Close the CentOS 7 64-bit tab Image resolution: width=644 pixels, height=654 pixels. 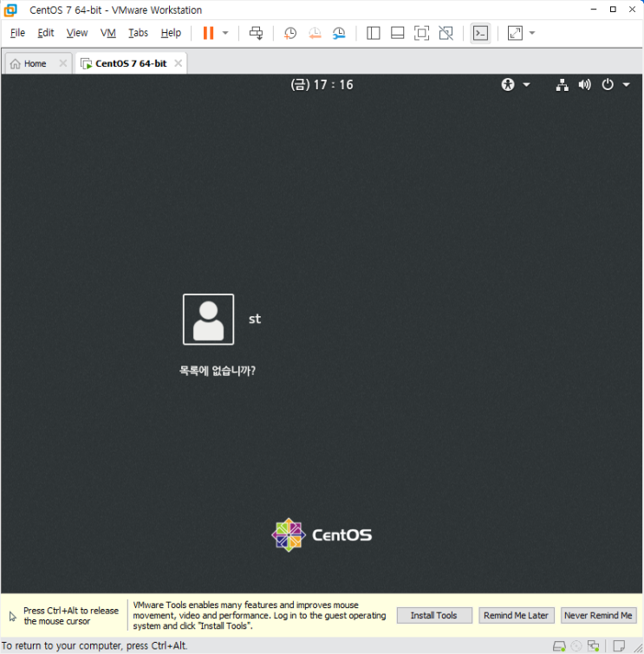coord(179,63)
